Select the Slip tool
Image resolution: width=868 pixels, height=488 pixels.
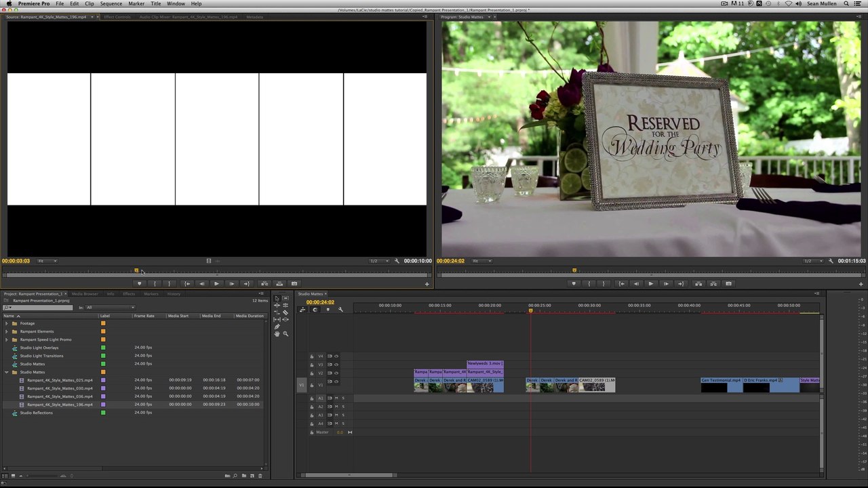(x=277, y=319)
